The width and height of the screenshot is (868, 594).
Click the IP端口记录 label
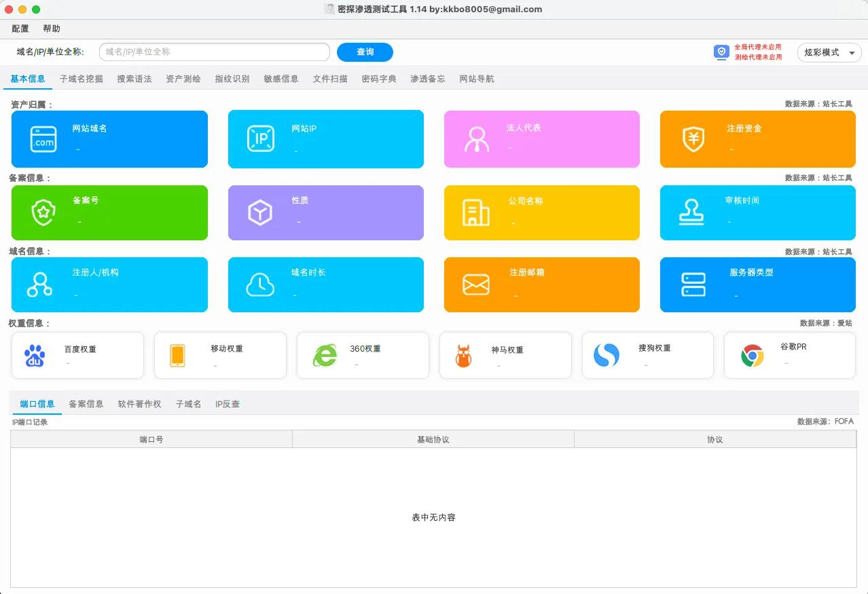tap(30, 422)
